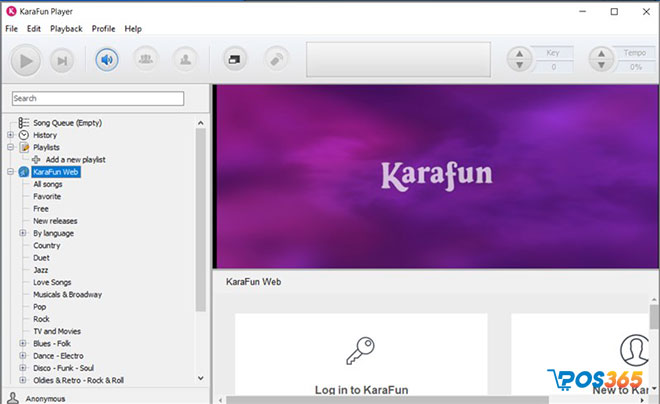
Task: Click the disabled link/pen toolbar icon
Action: point(276,60)
